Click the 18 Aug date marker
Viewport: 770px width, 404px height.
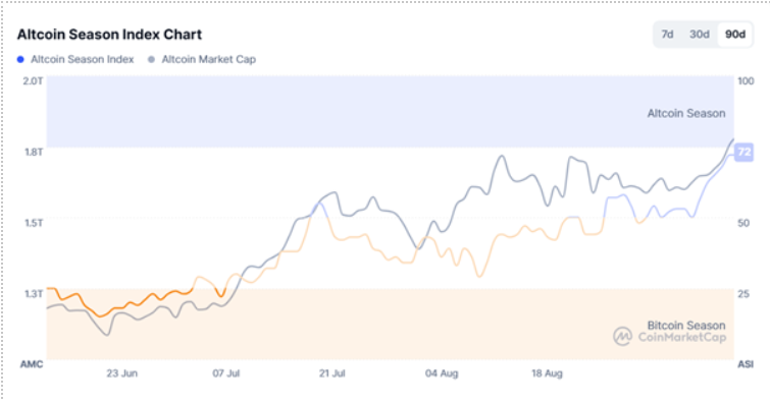(x=547, y=373)
